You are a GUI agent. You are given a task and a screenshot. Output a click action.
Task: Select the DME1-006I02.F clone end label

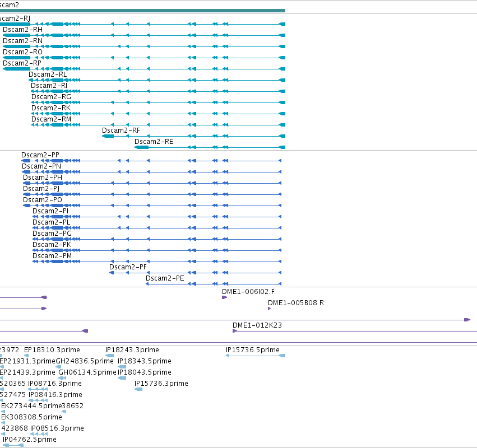point(248,292)
